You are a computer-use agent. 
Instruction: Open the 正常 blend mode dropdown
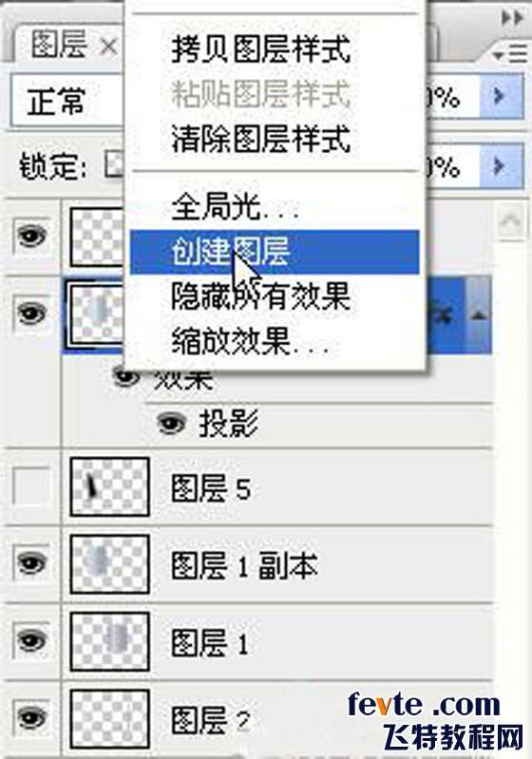[66, 101]
